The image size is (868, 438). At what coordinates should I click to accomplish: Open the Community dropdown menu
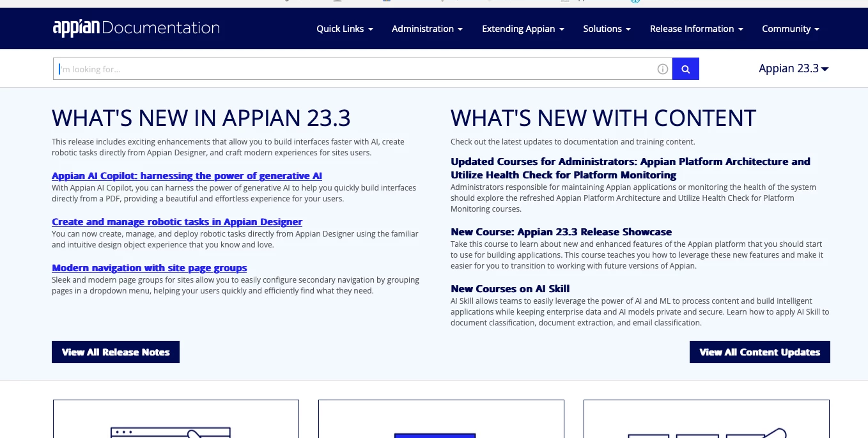click(x=790, y=29)
